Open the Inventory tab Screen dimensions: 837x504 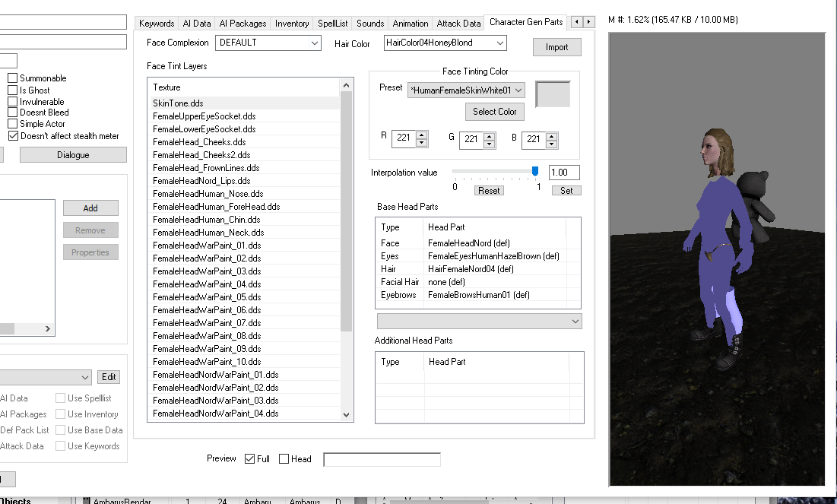(x=292, y=24)
